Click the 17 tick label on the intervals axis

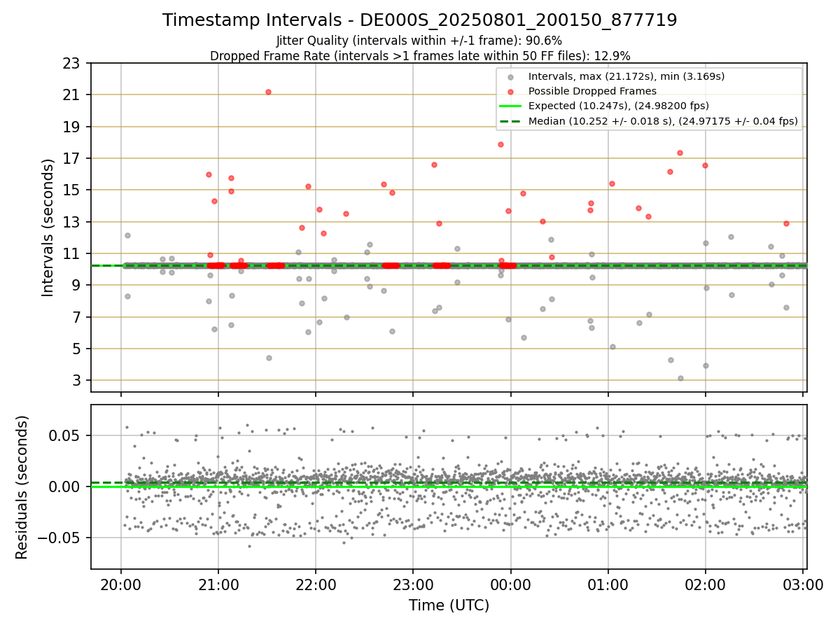(x=72, y=158)
